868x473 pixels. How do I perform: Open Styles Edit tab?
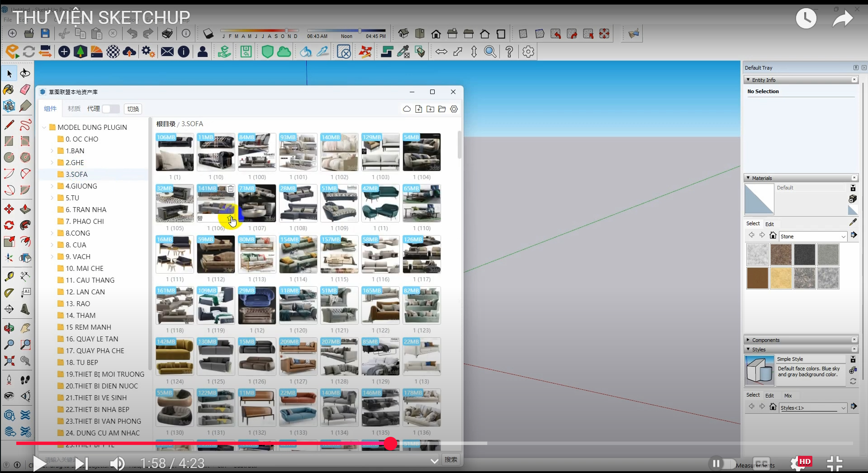click(769, 395)
